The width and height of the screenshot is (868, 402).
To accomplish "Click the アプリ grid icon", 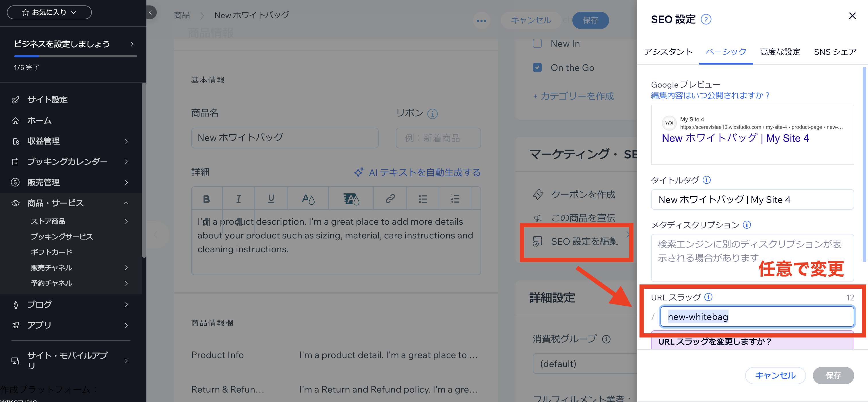I will click(15, 325).
